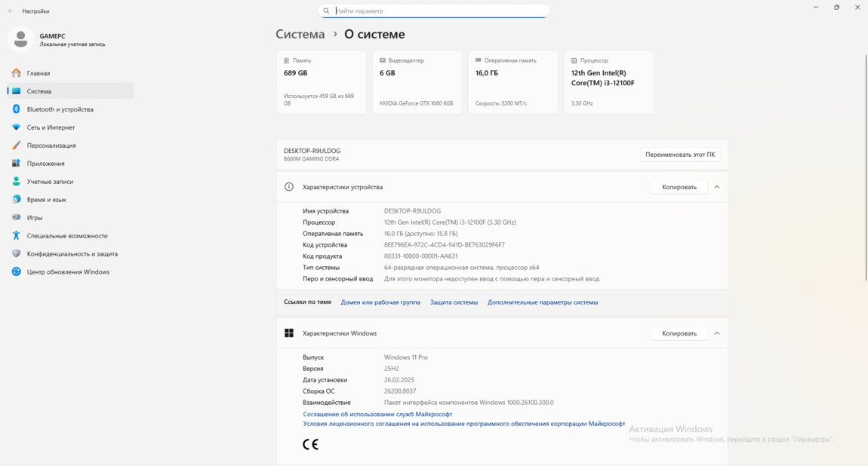Open Специальные возможности accessibility icon
The width and height of the screenshot is (868, 466).
[16, 236]
